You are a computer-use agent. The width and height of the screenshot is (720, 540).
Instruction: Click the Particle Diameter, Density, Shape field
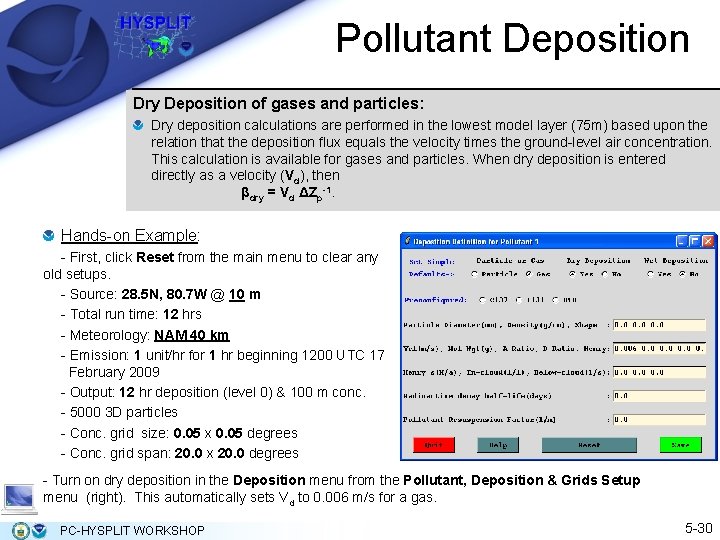point(659,325)
